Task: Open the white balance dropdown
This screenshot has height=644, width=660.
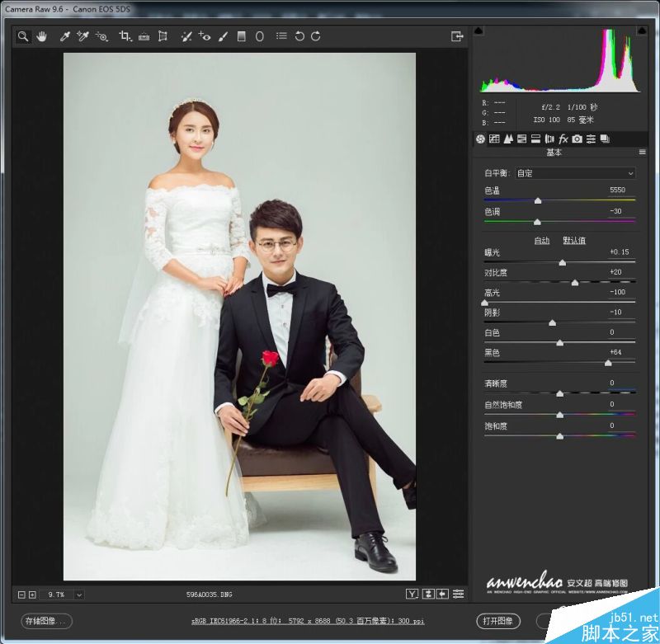Action: tap(575, 173)
